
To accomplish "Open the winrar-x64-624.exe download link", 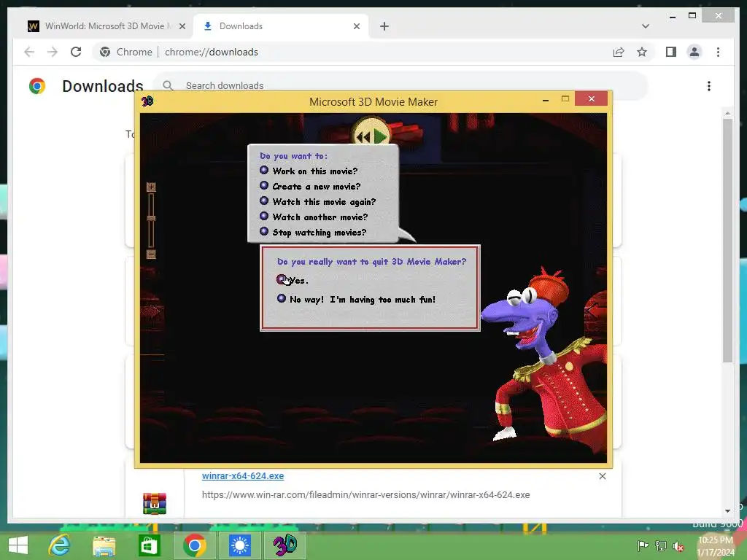I will pos(243,475).
